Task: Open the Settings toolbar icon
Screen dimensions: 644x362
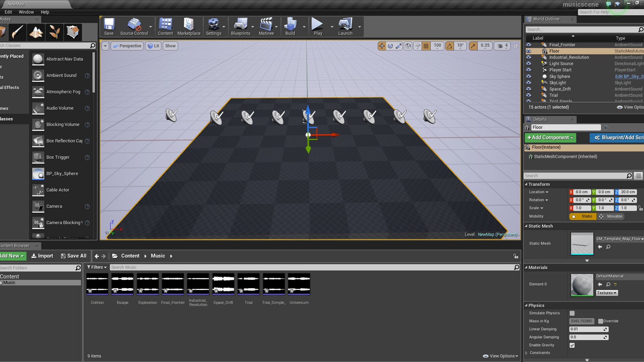Action: click(x=213, y=26)
